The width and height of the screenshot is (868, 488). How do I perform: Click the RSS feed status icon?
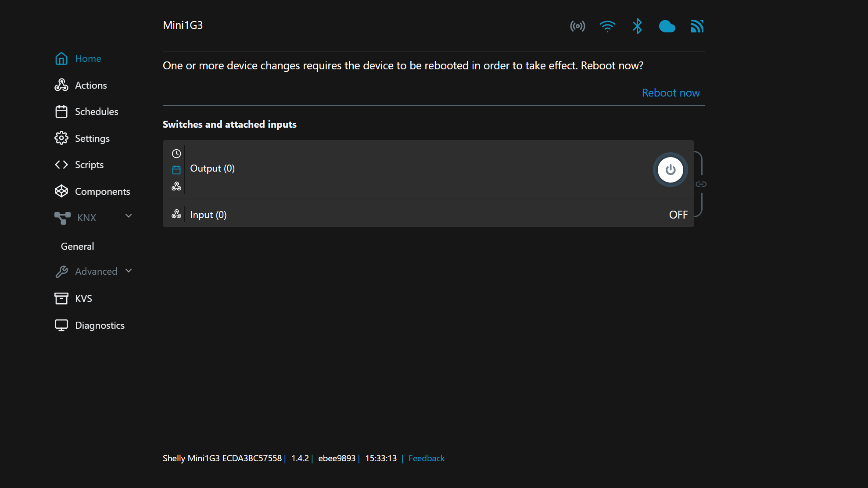tap(697, 26)
